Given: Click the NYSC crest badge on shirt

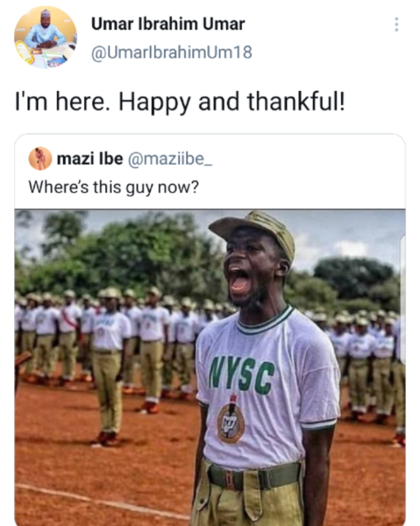Looking at the screenshot, I should pyautogui.click(x=231, y=422).
